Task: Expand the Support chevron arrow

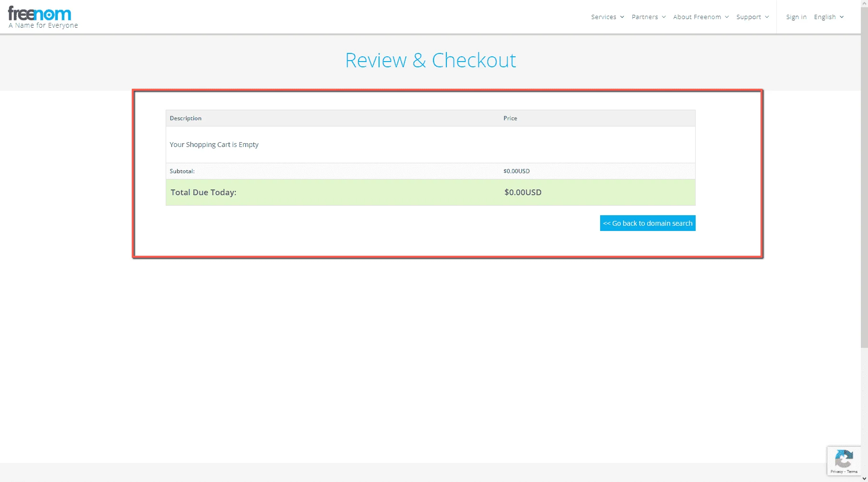Action: tap(767, 17)
